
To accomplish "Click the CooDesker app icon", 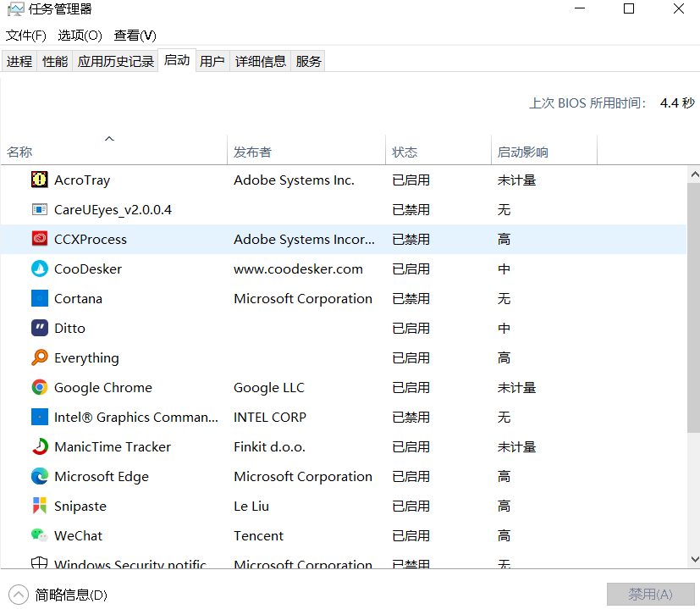I will coord(39,269).
